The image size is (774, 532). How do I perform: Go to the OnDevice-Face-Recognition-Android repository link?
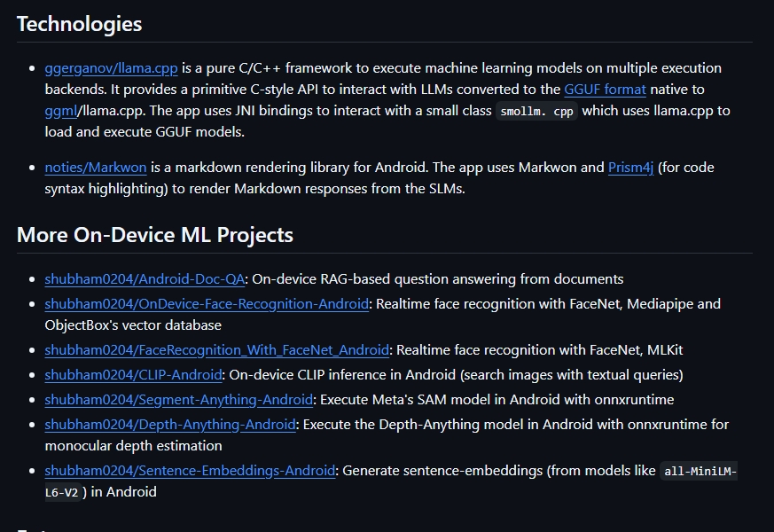click(207, 304)
